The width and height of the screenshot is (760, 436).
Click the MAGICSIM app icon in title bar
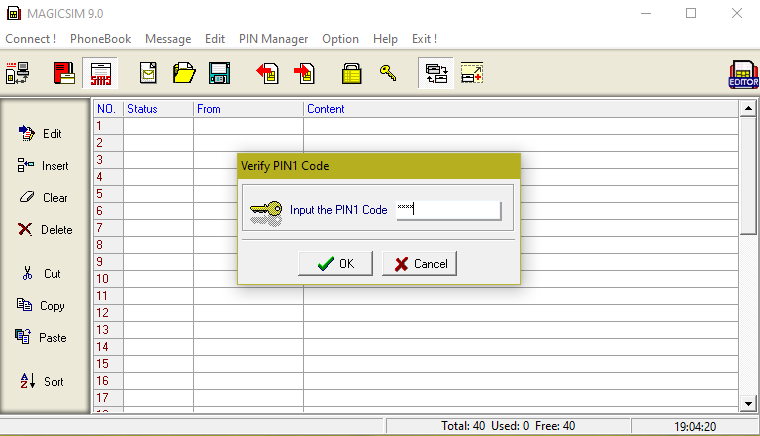point(14,14)
